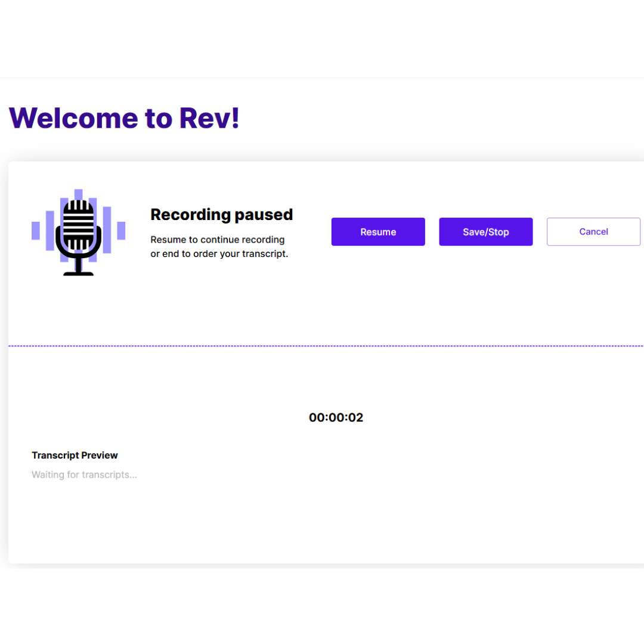
Task: Click the 'Waiting for transcripts...' placeholder text
Action: [84, 475]
